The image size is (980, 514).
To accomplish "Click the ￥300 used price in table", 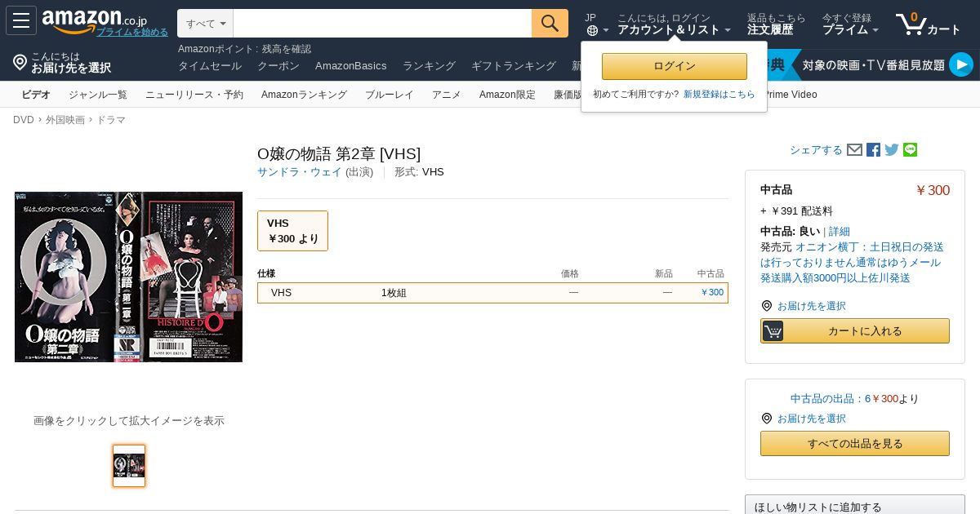I will coord(712,293).
